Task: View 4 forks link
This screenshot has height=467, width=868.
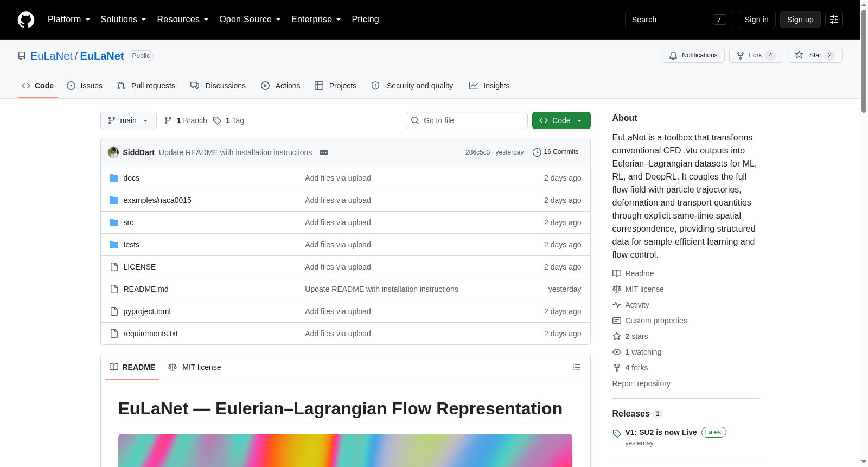Action: point(630,368)
